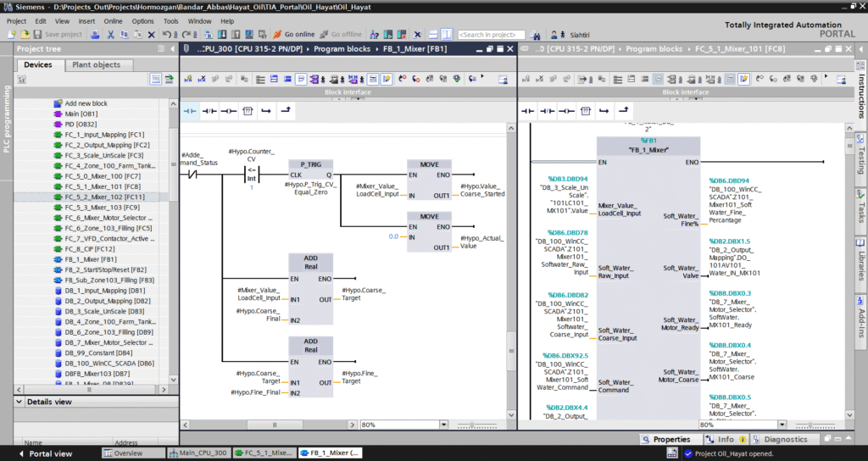Insert an output coil instruction
This screenshot has height=461, width=868.
(228, 110)
